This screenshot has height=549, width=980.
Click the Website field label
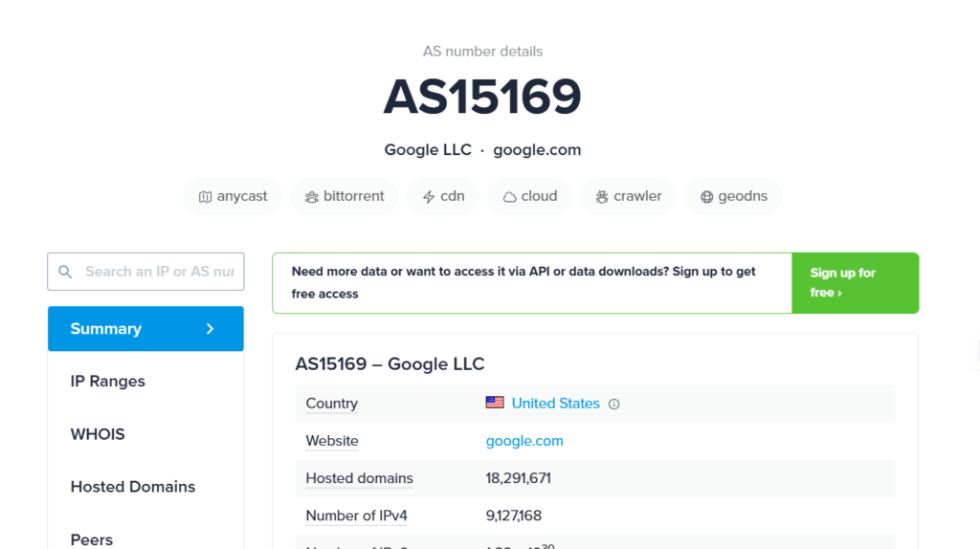tap(332, 441)
